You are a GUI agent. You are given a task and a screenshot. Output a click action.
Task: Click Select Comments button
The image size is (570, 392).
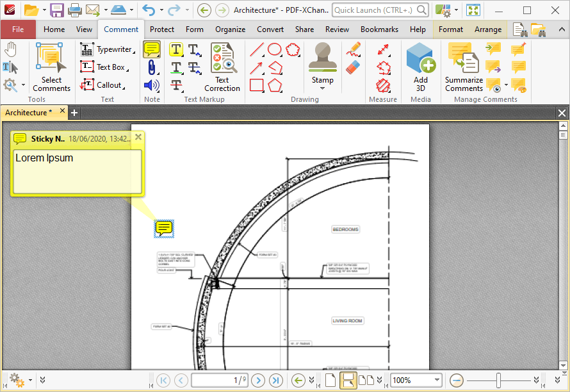click(51, 67)
